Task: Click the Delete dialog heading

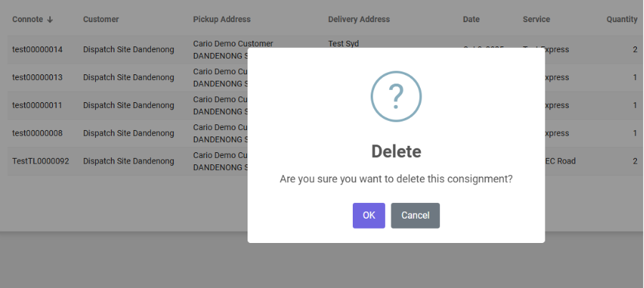Action: click(x=396, y=152)
